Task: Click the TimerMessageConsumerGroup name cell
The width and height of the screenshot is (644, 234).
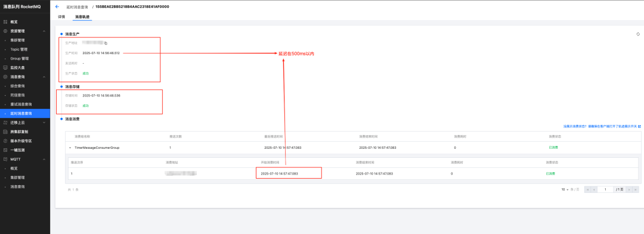Action: coord(97,148)
